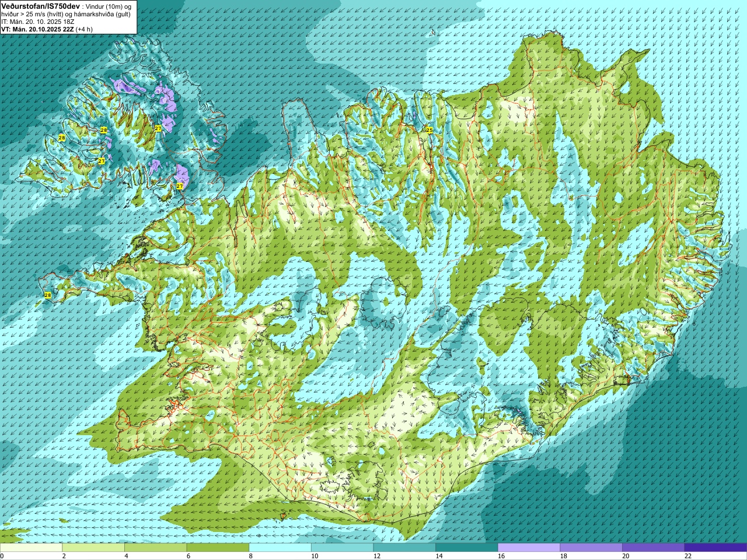Click the legend scale label '14'

coord(439,556)
